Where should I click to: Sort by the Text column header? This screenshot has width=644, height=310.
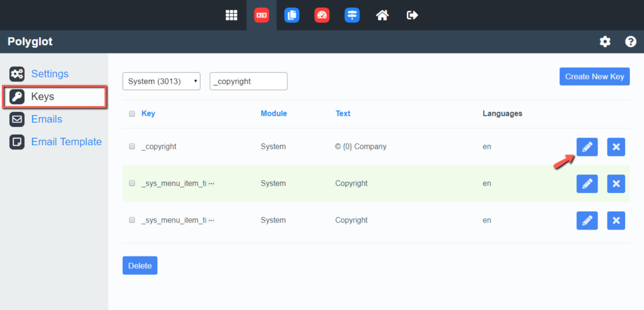coord(343,114)
